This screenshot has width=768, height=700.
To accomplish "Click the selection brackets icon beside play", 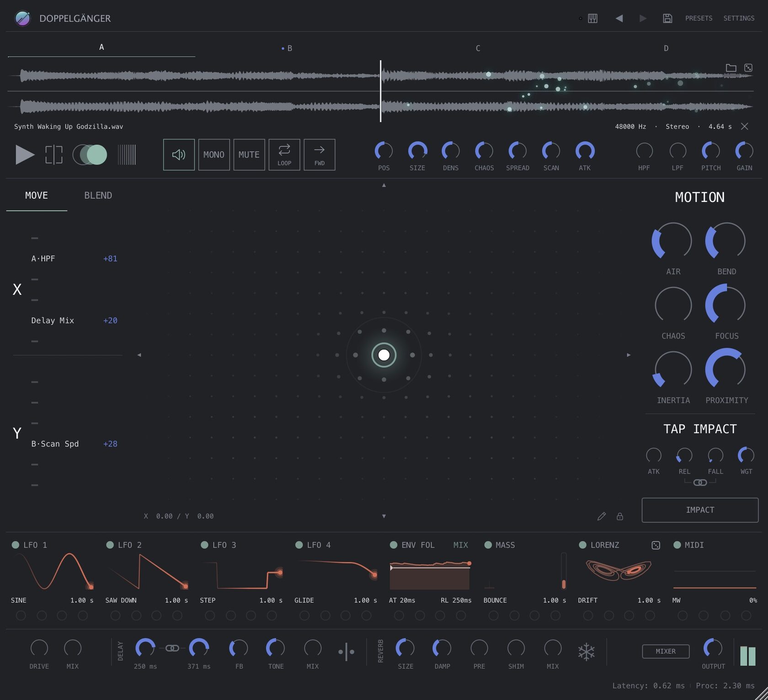I will coord(54,155).
